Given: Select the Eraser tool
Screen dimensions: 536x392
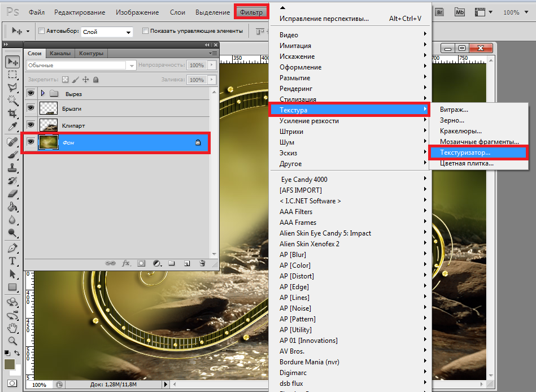Looking at the screenshot, I should point(12,194).
